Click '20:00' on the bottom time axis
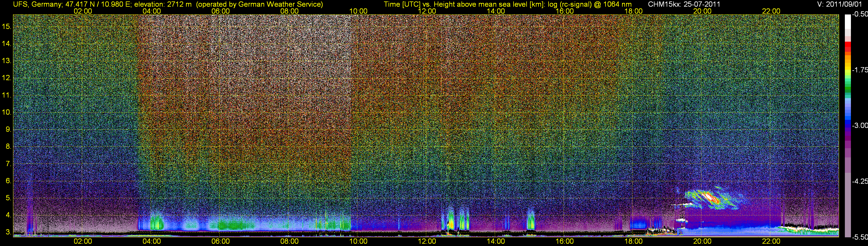Viewport: 868px width, 246px height. 702,242
